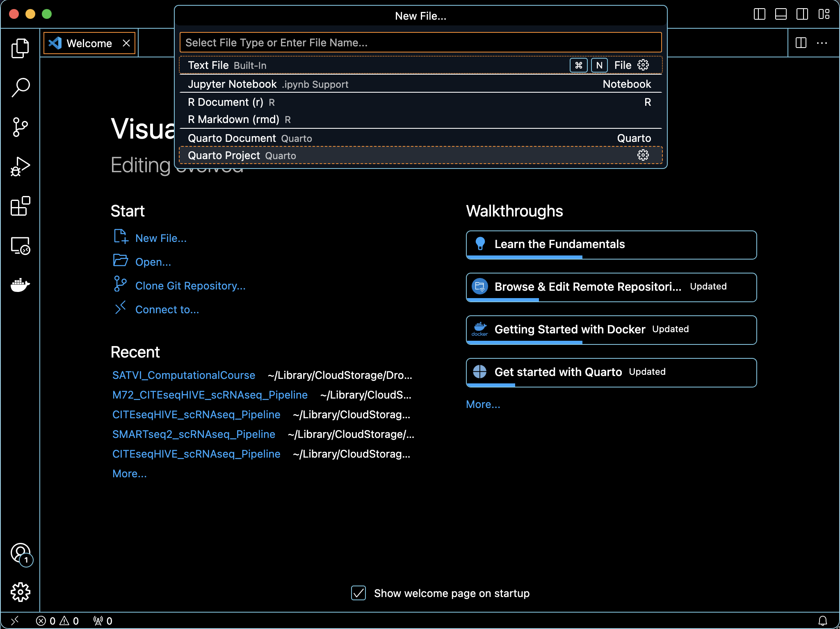
Task: Click the Quarto logo on walkthrough card
Action: (480, 371)
